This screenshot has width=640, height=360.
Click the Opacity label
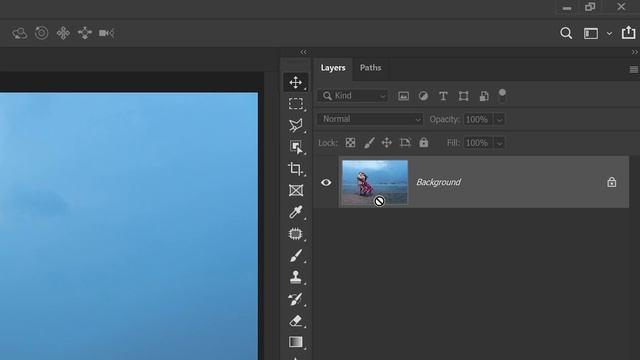point(444,120)
